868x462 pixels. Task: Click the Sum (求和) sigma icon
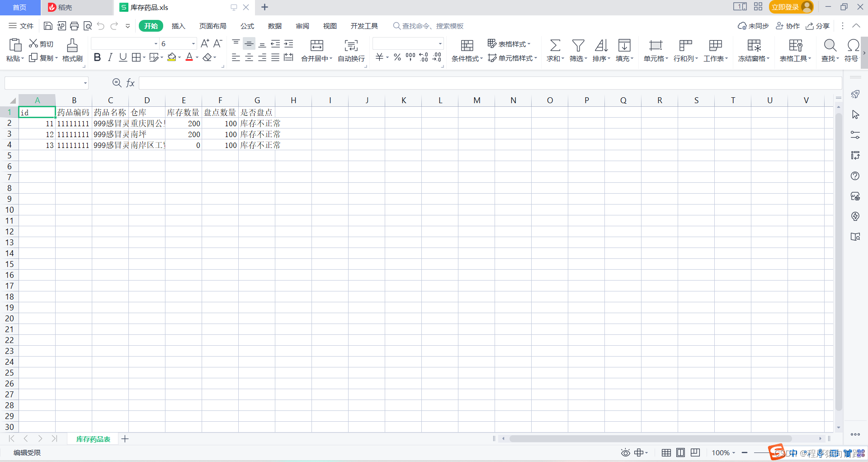555,45
